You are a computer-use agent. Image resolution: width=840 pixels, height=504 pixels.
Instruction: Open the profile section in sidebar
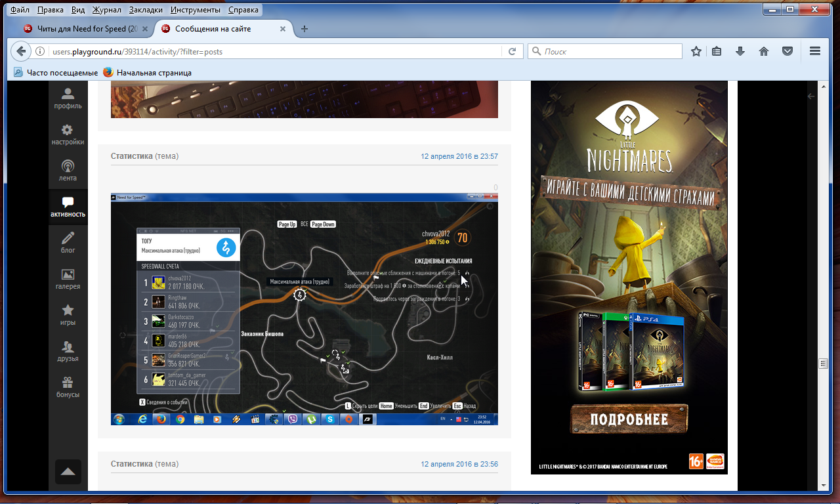click(x=68, y=98)
